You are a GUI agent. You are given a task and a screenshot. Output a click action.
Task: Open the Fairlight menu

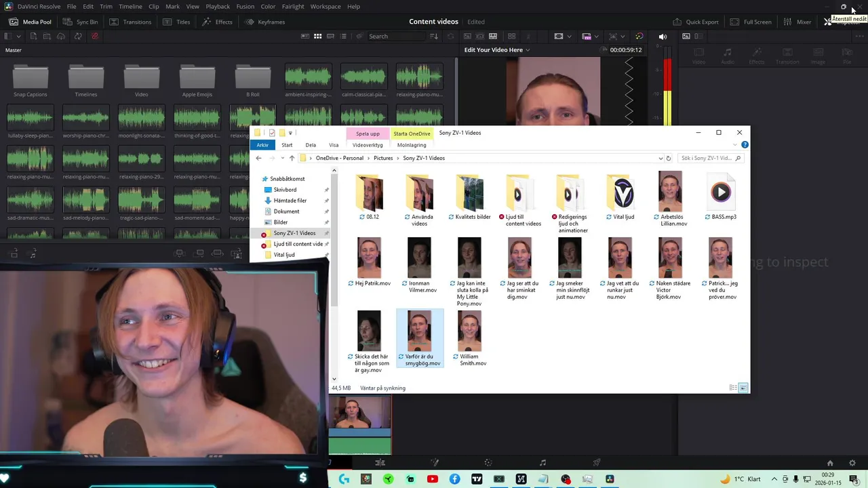click(x=293, y=6)
